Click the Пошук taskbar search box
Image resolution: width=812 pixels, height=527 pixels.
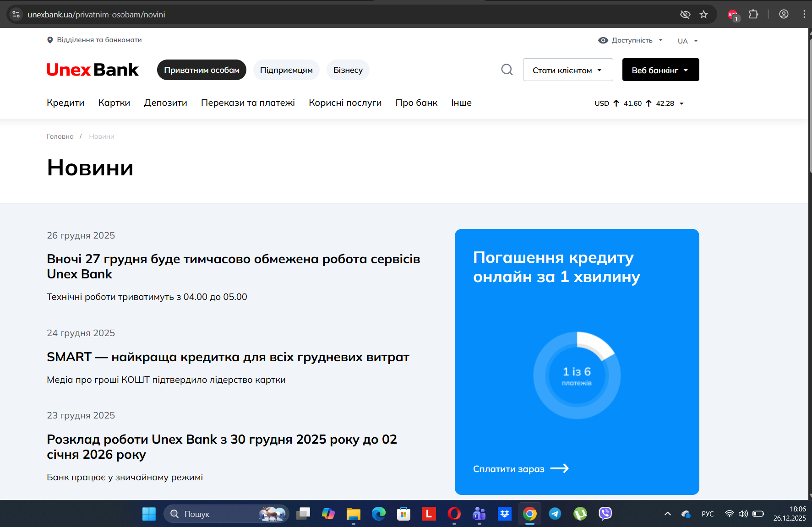(226, 514)
